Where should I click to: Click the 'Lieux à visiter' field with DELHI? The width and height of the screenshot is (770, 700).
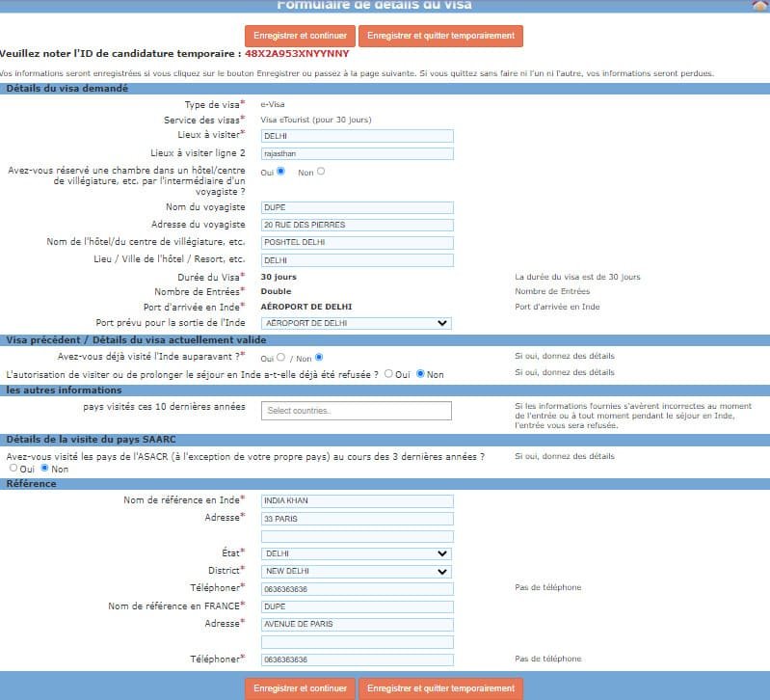[x=358, y=136]
